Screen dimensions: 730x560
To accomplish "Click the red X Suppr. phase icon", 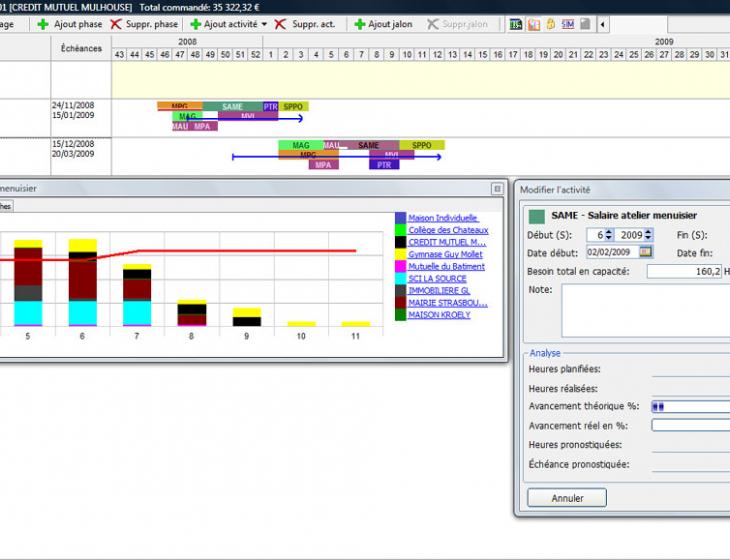I will click(x=116, y=24).
